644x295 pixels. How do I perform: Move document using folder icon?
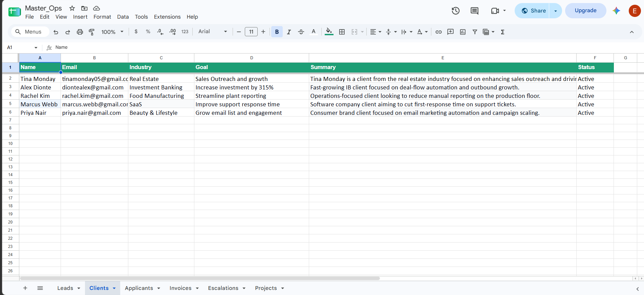pyautogui.click(x=84, y=8)
